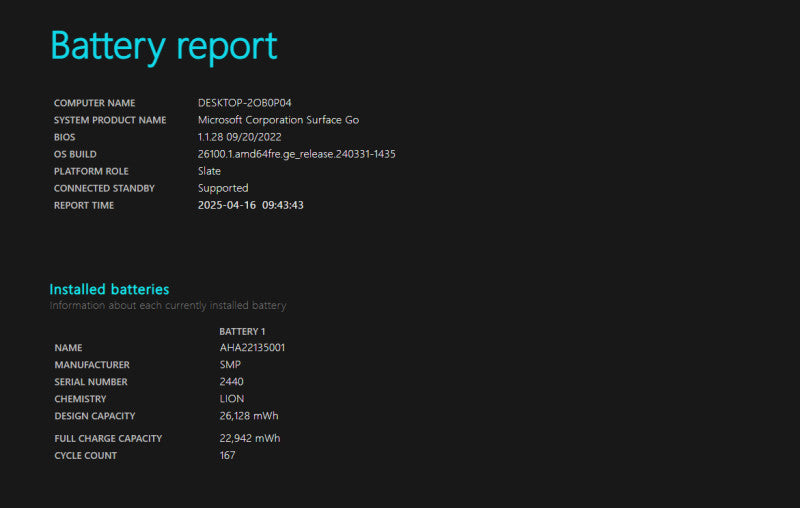The image size is (800, 508).
Task: Select the FULL CHARGE CAPACITY label
Action: pos(108,439)
